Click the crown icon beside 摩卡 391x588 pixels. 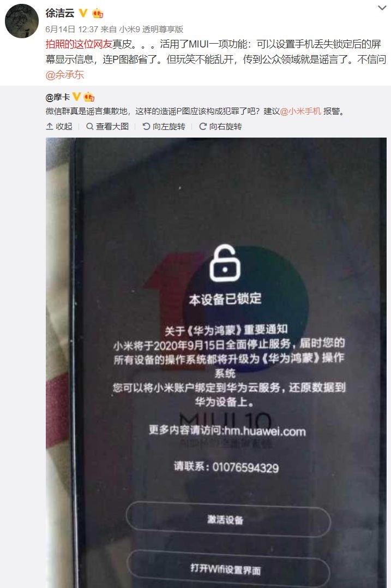[89, 97]
